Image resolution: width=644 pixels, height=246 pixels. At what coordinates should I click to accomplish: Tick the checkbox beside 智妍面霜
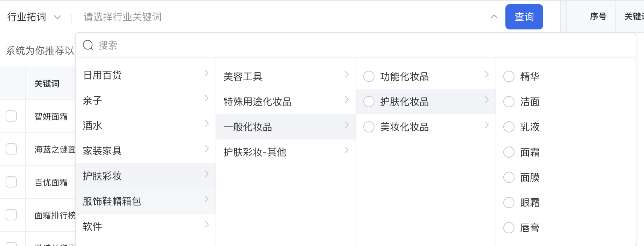(11, 116)
